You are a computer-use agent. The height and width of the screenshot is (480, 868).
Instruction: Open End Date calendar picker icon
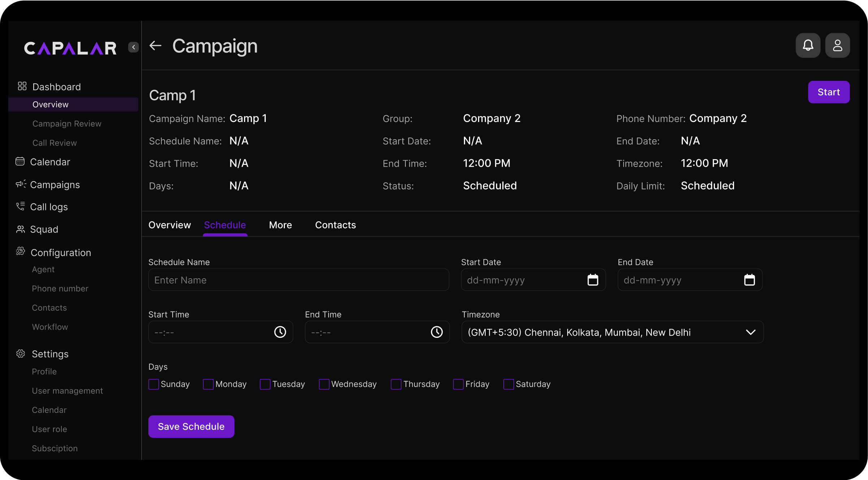(749, 280)
